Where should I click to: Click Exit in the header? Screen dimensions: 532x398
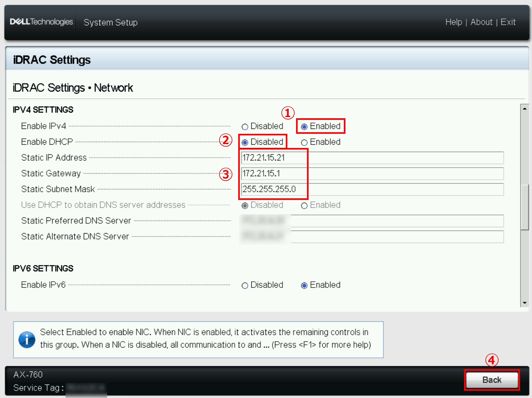(508, 22)
